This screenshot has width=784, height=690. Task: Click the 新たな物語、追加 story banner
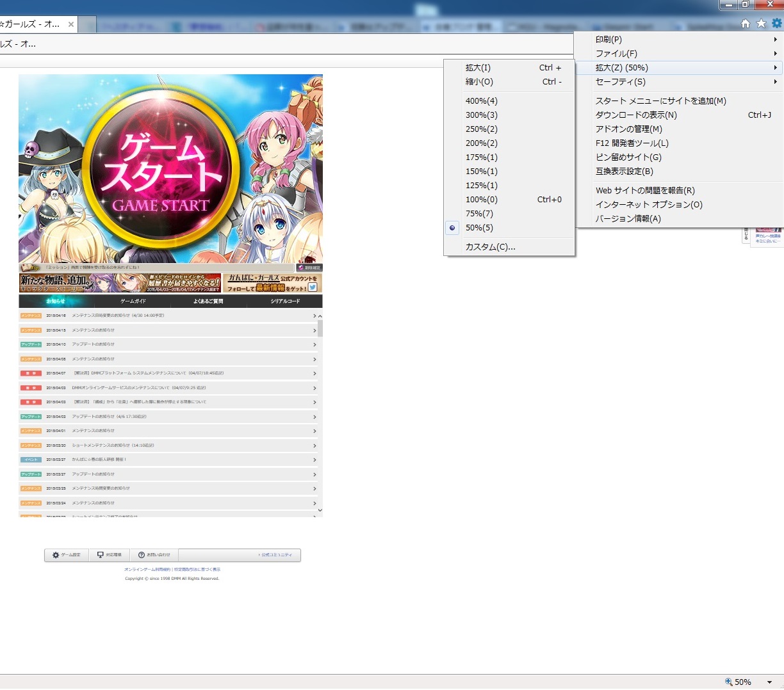tap(120, 283)
